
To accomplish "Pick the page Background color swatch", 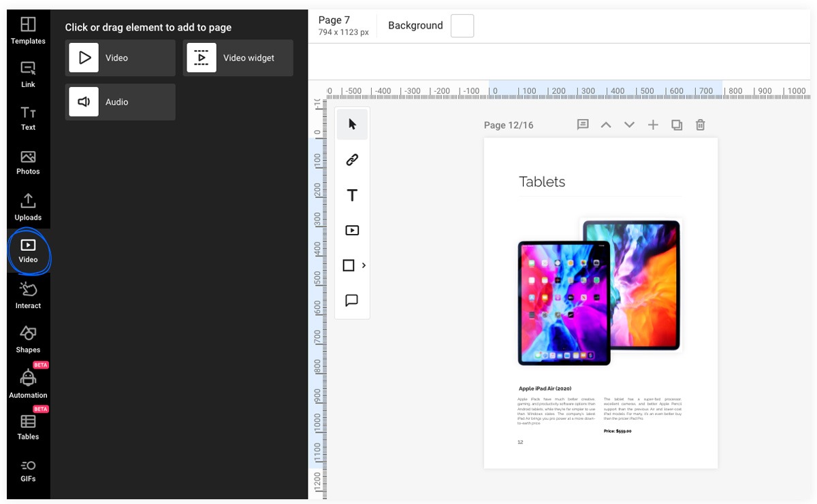I will (x=462, y=26).
